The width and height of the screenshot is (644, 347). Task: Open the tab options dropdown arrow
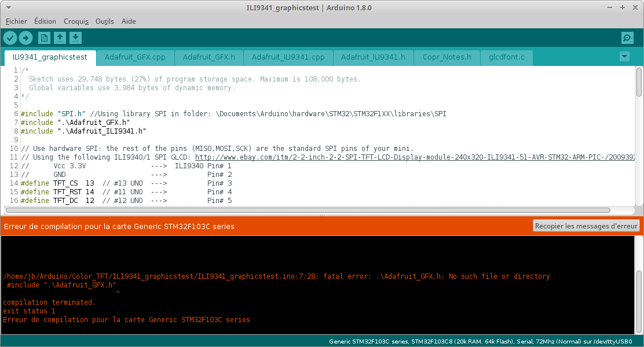coord(624,57)
